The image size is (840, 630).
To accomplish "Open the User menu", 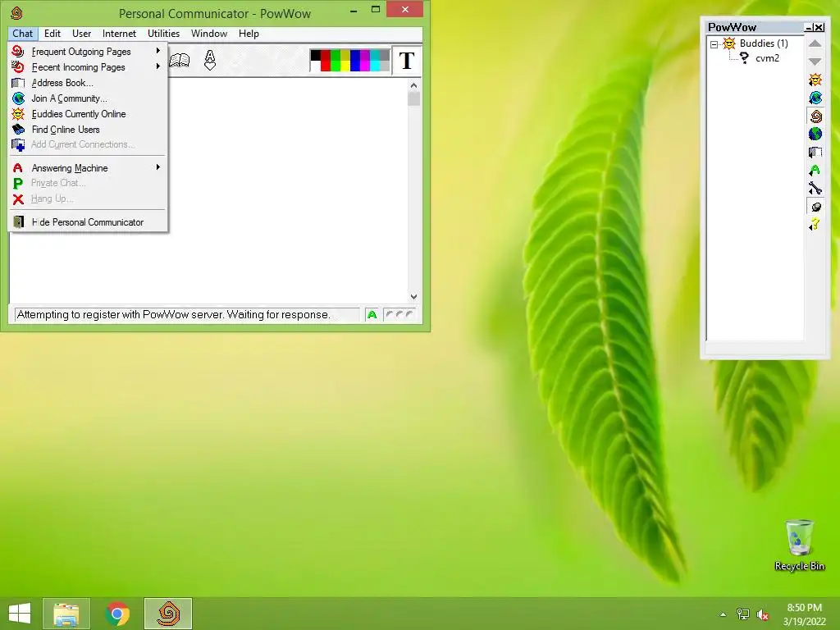I will tap(81, 33).
